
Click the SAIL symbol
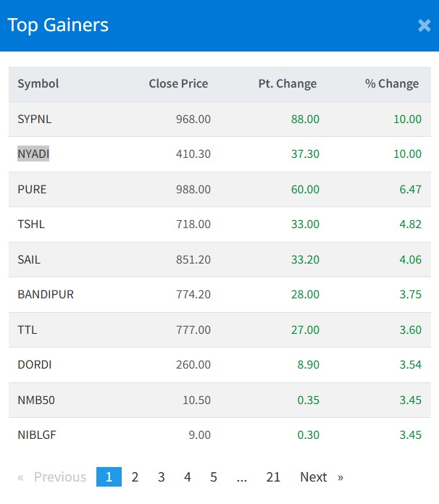[30, 259]
